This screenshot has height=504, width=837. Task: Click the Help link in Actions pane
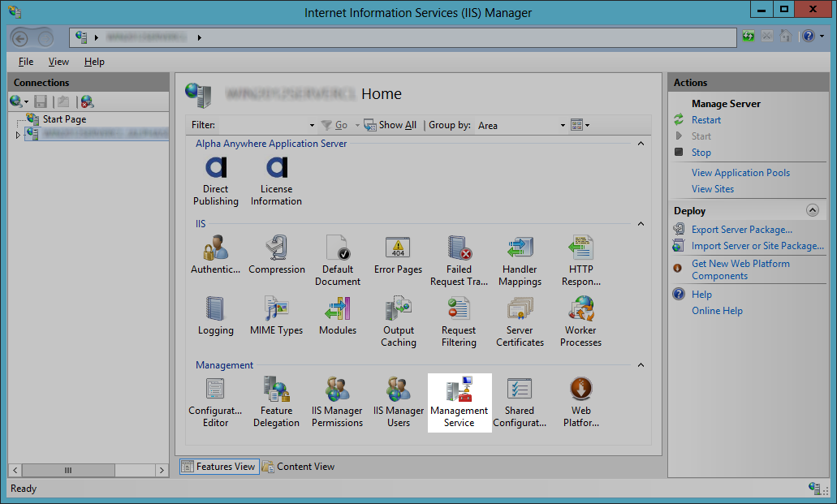(701, 295)
